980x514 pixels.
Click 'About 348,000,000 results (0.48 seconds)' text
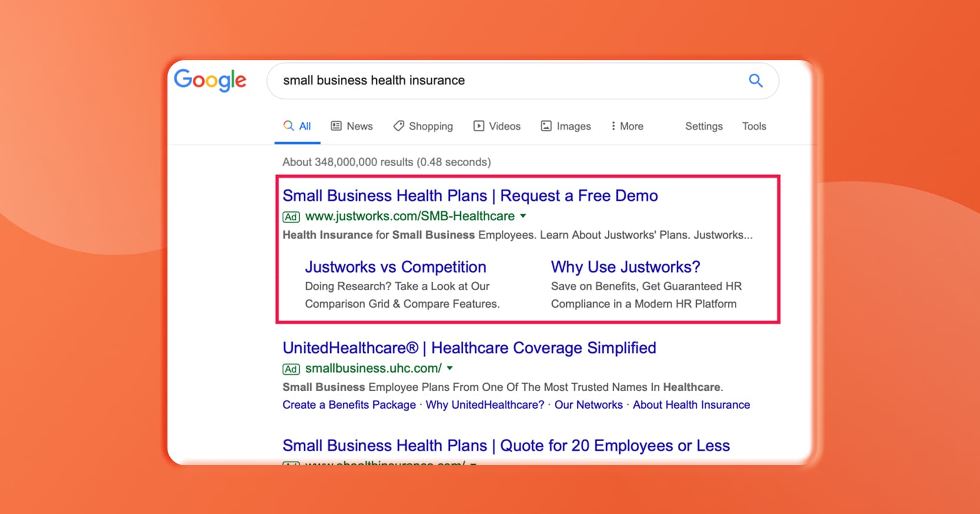pos(387,162)
